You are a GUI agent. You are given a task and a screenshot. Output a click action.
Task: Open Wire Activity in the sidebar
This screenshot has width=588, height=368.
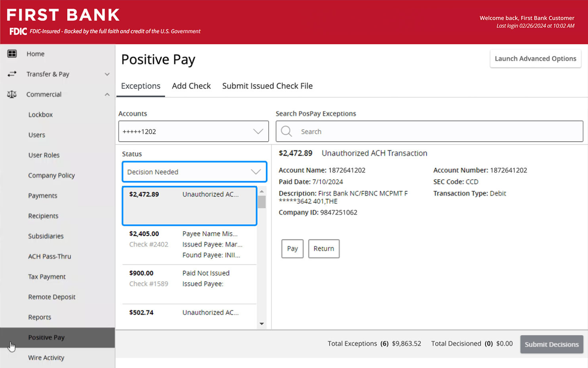[x=46, y=358]
